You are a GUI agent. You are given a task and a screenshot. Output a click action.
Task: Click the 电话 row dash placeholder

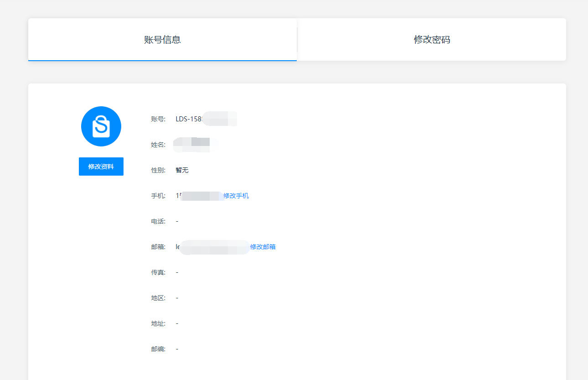(177, 221)
